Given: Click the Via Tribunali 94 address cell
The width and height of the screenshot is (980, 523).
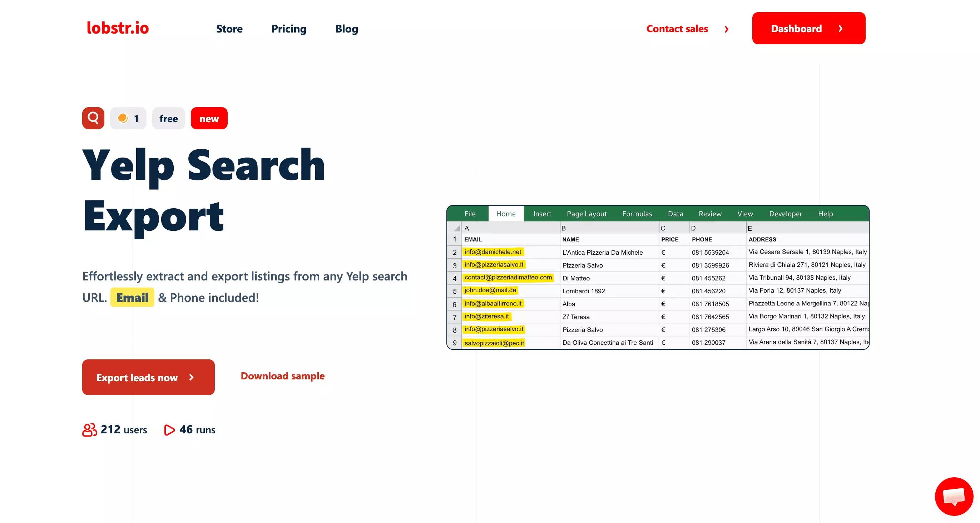Looking at the screenshot, I should click(808, 278).
